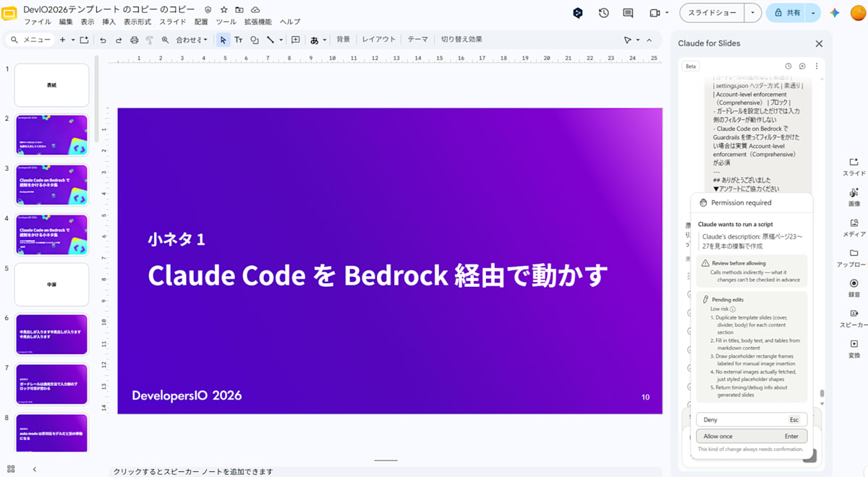Click the 画像 sidebar icon
The width and height of the screenshot is (868, 477).
pos(854,197)
